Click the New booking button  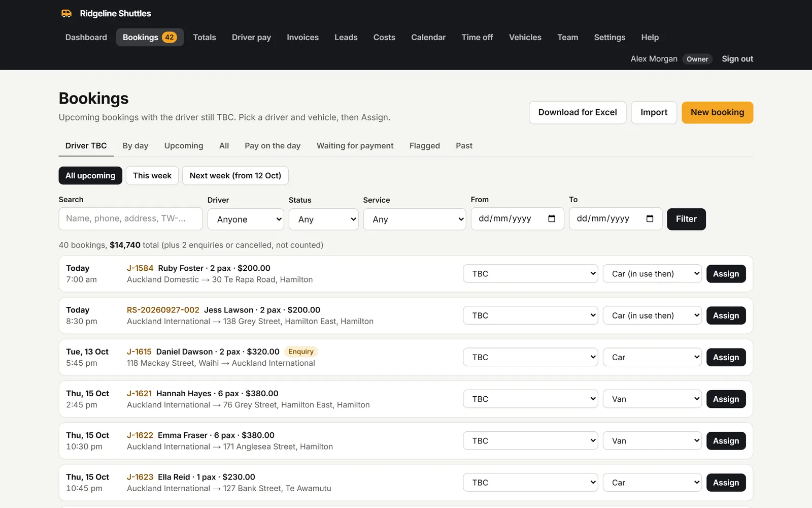click(717, 112)
